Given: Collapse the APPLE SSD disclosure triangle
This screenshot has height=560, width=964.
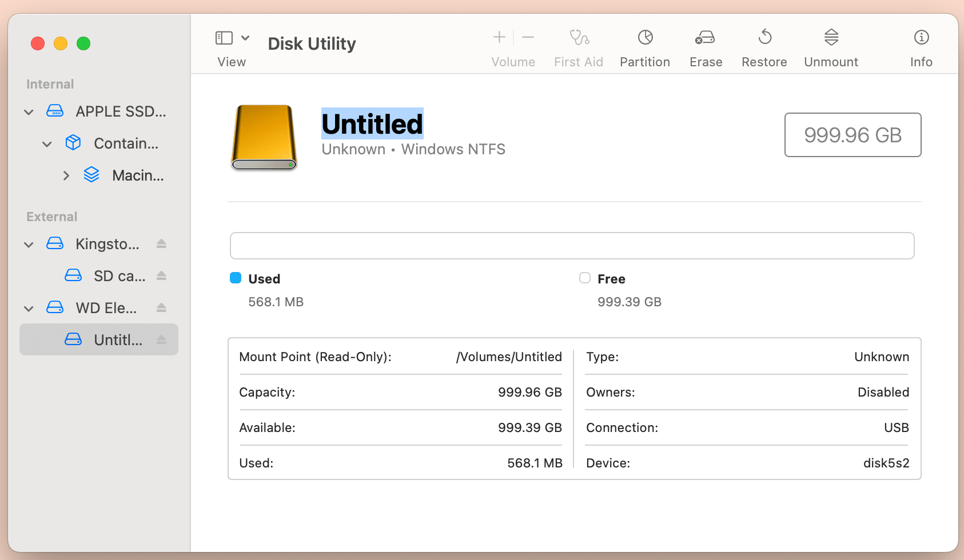Looking at the screenshot, I should (29, 111).
